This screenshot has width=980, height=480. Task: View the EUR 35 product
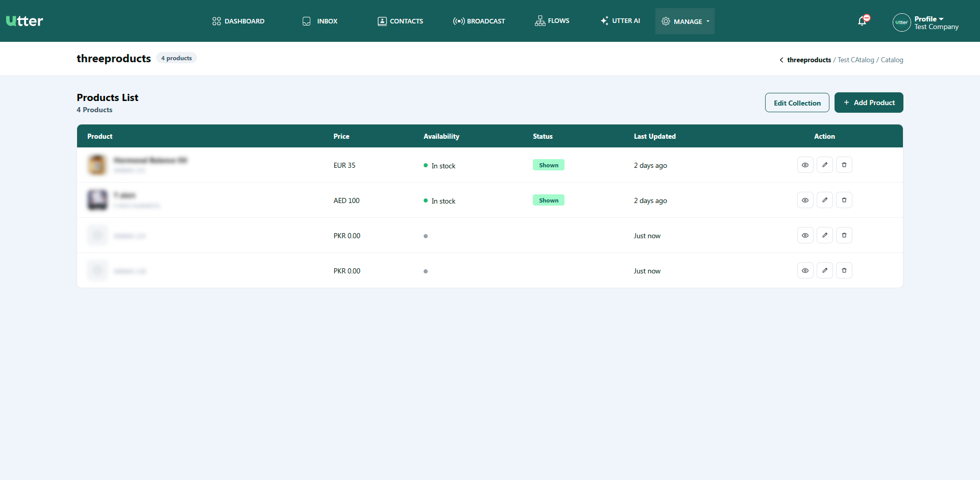pos(805,165)
